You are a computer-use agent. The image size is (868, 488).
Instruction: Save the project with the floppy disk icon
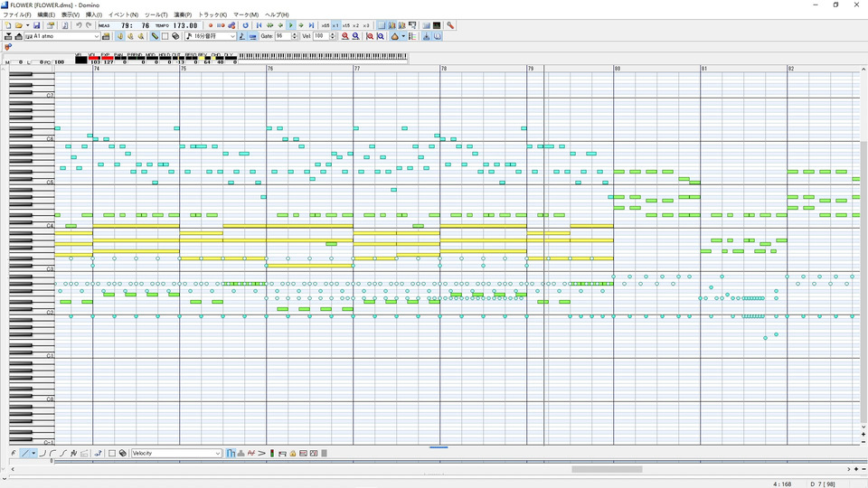36,25
